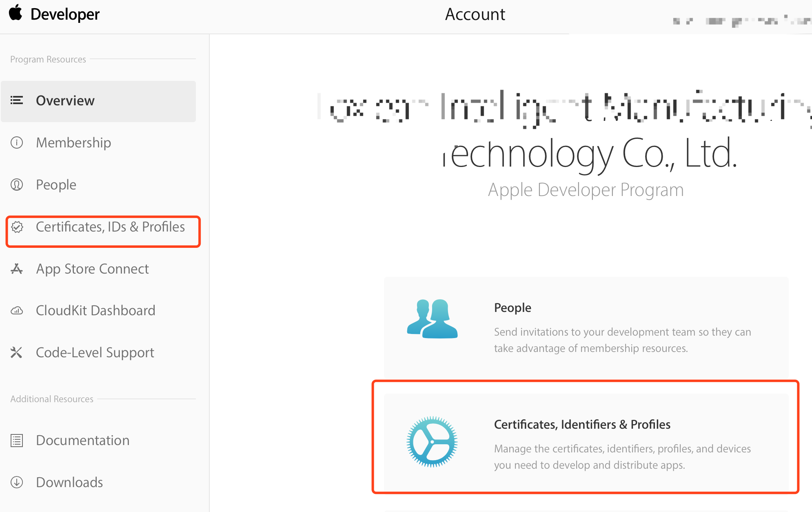Screen dimensions: 812x512
Task: Click the Account page title
Action: 475,14
